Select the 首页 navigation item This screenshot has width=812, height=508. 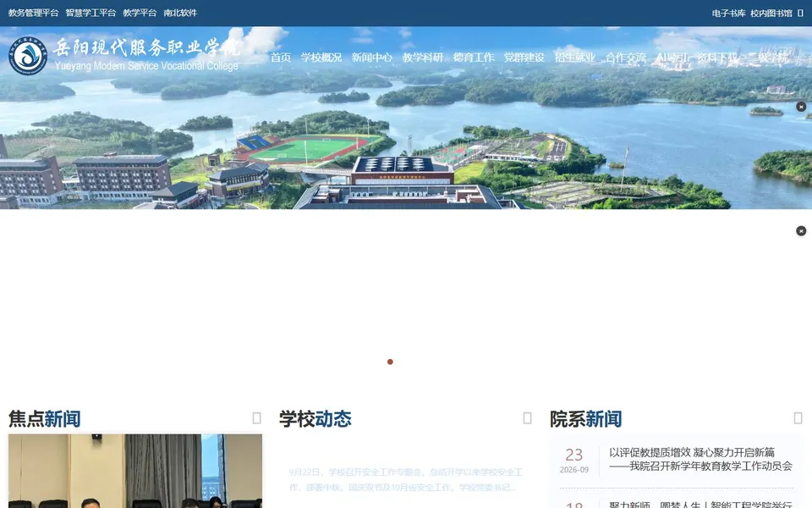pyautogui.click(x=281, y=58)
